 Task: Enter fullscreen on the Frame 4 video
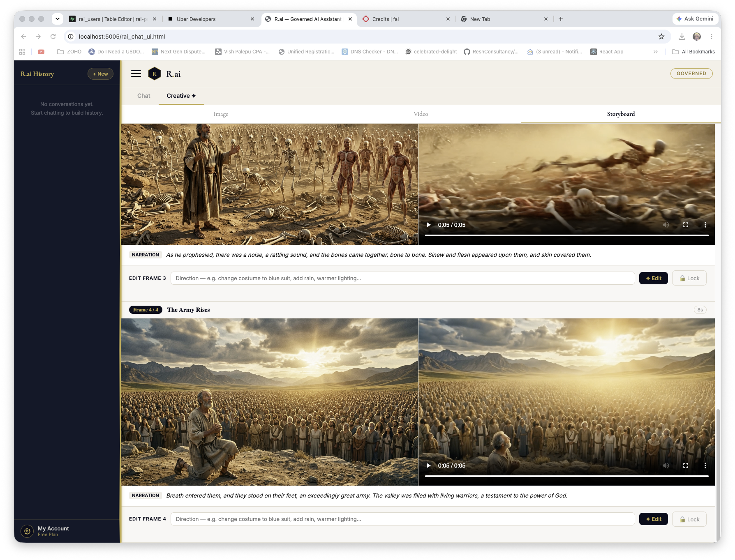(686, 466)
